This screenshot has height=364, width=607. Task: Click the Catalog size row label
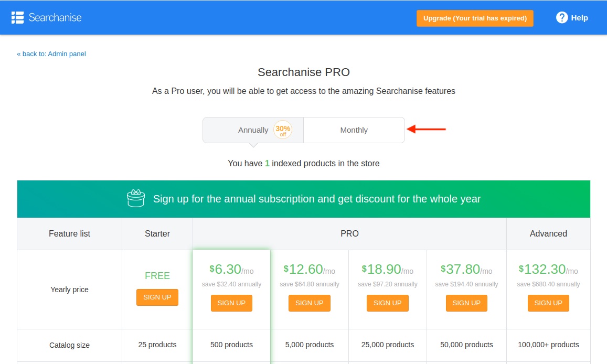(69, 345)
